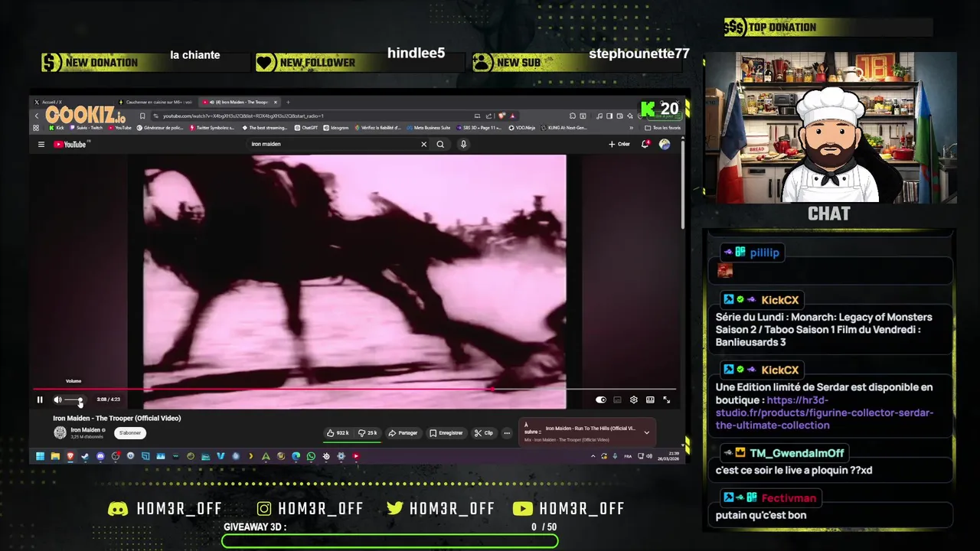Viewport: 980px width, 551px height.
Task: Open WhatsApp from the taskbar
Action: point(311,456)
